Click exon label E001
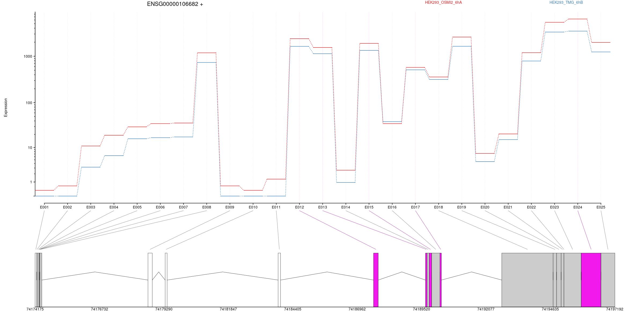 point(44,207)
